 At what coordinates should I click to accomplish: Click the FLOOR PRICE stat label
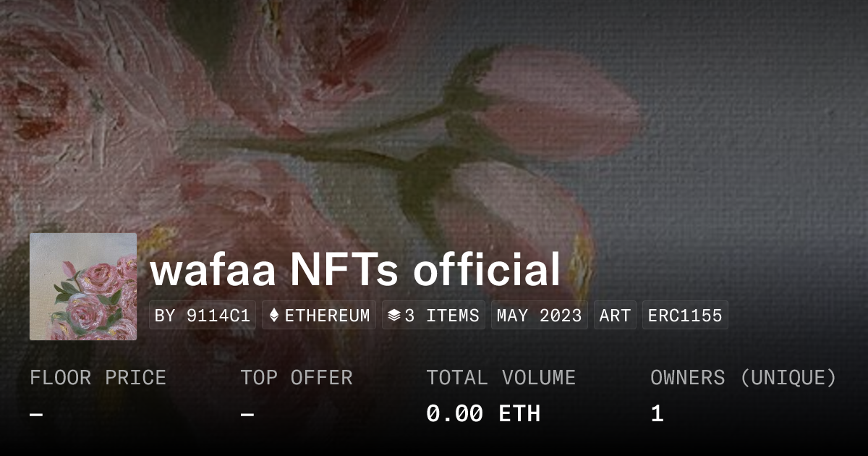pos(98,378)
